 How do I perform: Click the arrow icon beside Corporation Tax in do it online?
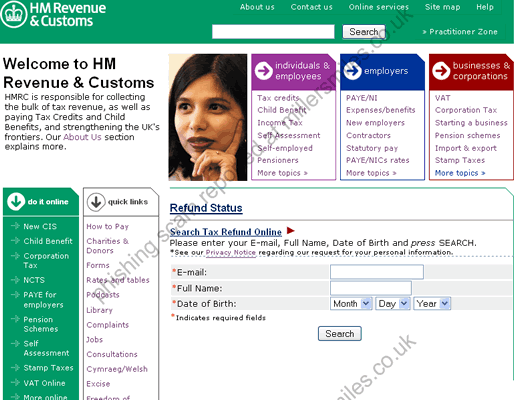point(15,256)
